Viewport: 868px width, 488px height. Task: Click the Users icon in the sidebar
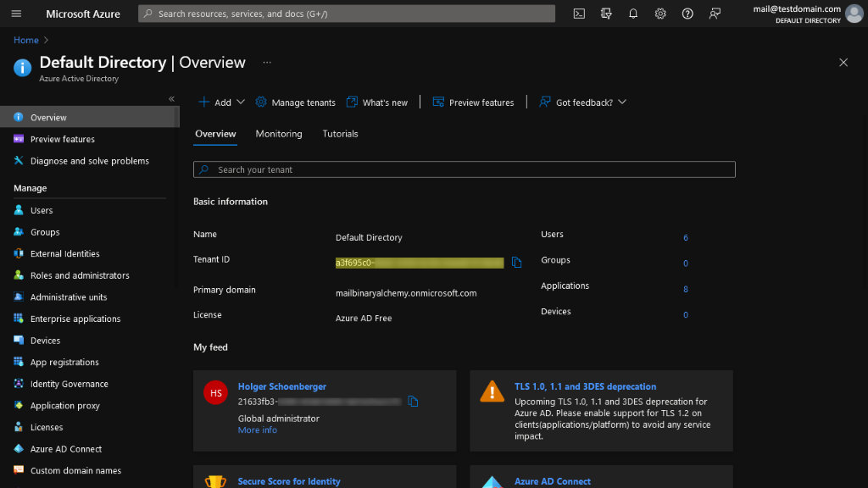19,210
